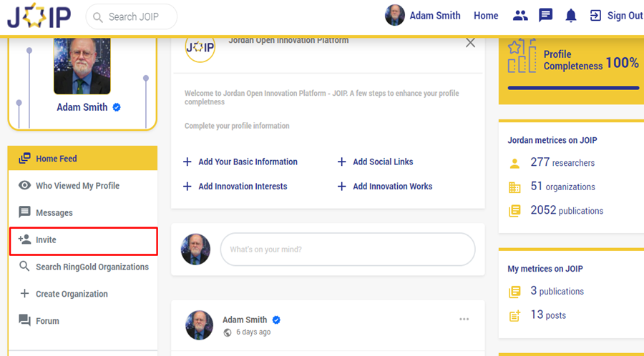Click the "What's on your mind?" box
The image size is (644, 356).
coord(348,249)
